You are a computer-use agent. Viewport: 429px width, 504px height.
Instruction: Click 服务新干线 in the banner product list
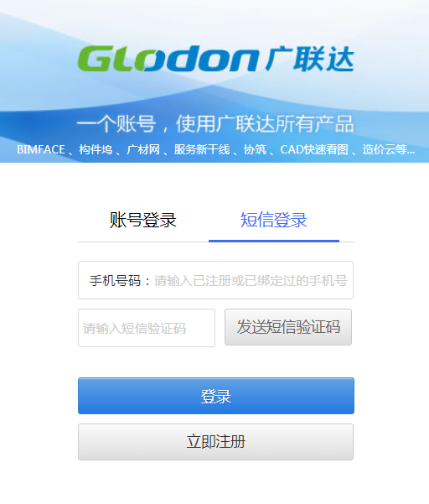(202, 149)
